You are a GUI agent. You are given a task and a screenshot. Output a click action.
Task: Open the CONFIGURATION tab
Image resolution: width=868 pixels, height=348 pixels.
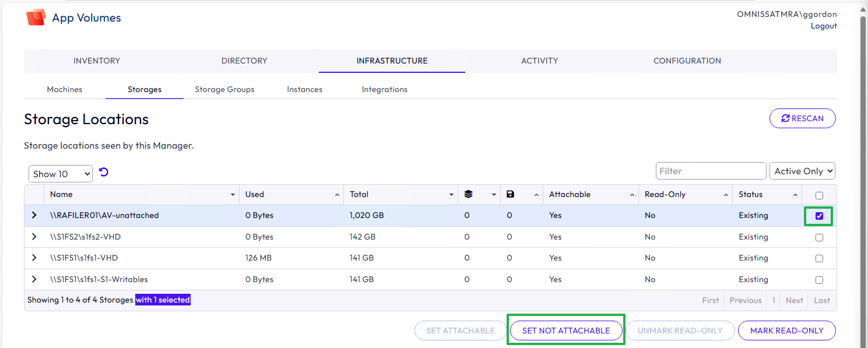tap(687, 61)
